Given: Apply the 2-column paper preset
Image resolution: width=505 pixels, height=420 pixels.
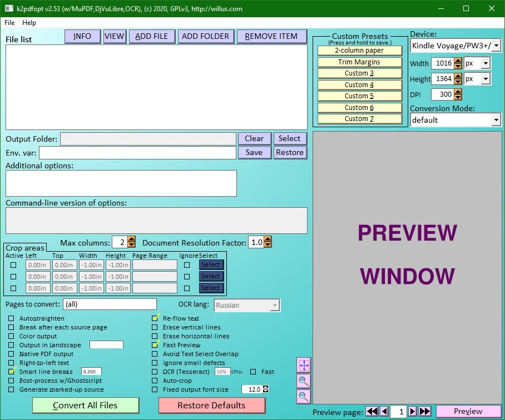Looking at the screenshot, I should click(x=359, y=51).
